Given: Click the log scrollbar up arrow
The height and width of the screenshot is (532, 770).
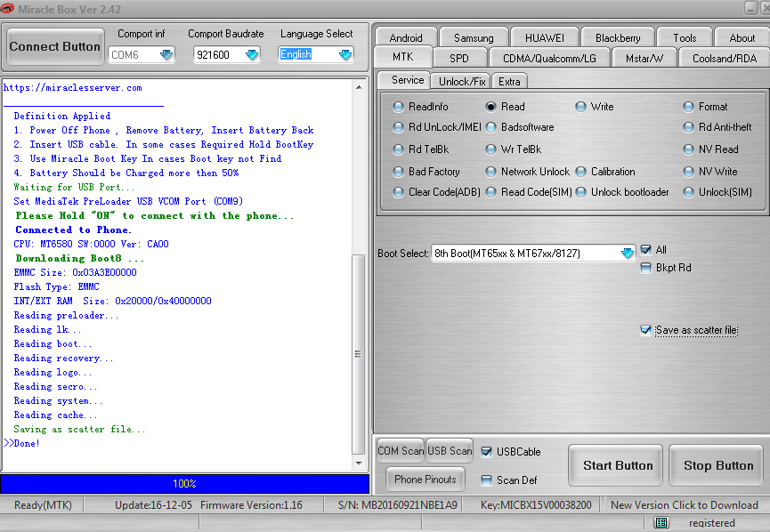Looking at the screenshot, I should coord(359,87).
